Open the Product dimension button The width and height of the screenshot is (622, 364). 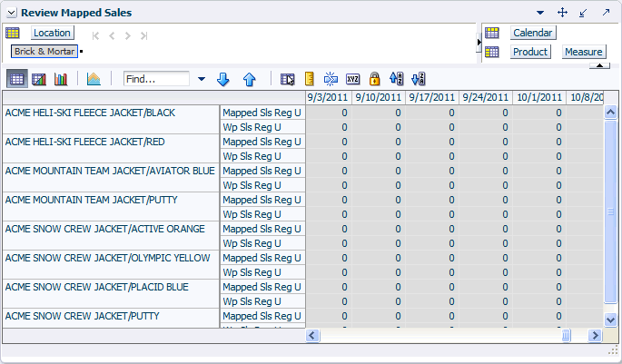click(x=530, y=52)
